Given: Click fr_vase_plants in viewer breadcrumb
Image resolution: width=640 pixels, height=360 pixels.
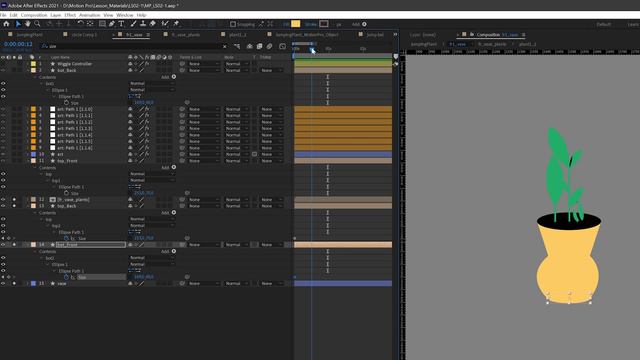Looking at the screenshot, I should tap(492, 44).
